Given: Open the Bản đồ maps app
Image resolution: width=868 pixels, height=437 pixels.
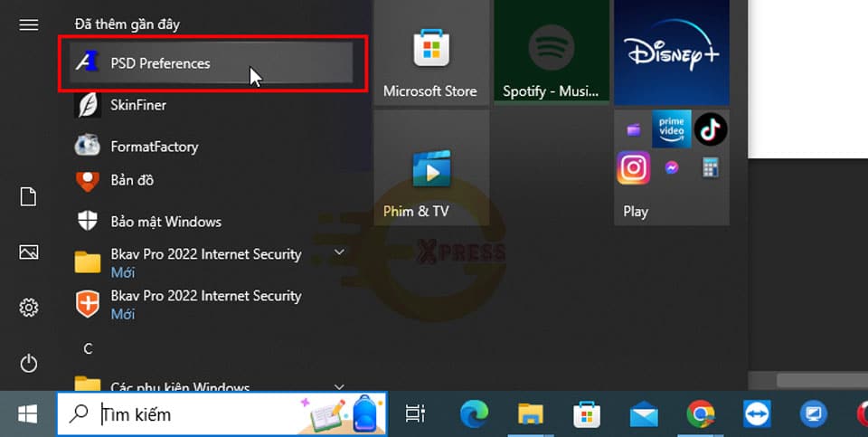Looking at the screenshot, I should (132, 180).
